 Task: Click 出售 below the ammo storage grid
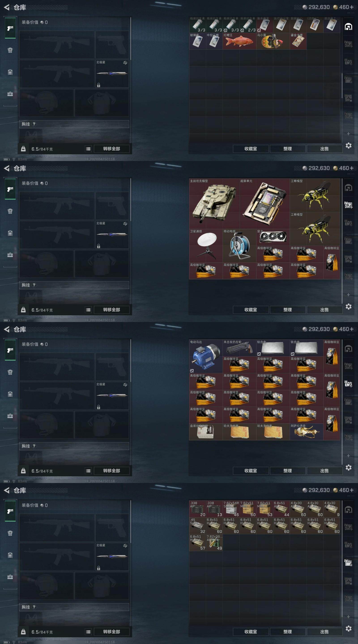click(x=324, y=631)
